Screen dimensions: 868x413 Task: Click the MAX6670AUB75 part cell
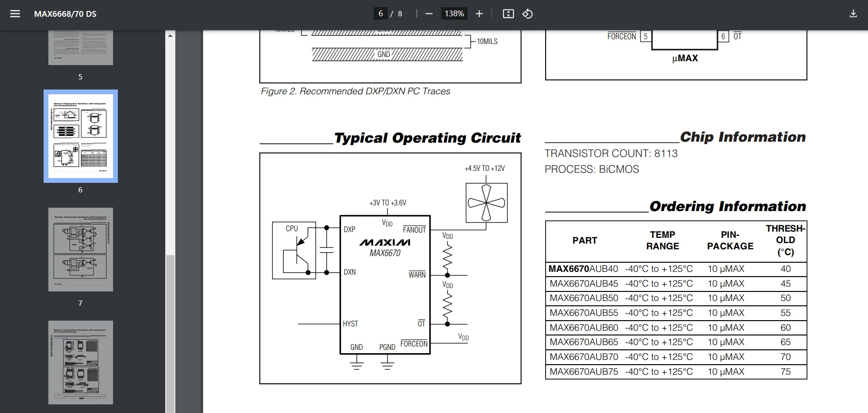click(x=583, y=371)
